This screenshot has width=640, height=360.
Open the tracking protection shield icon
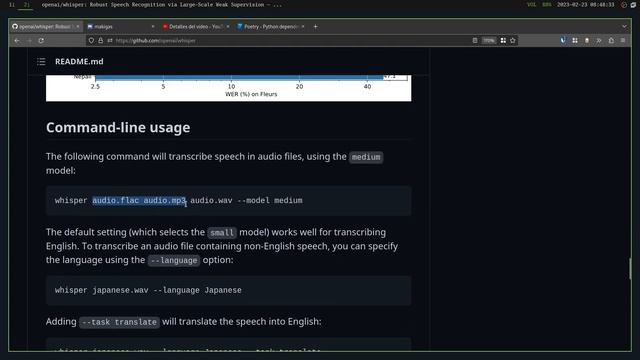(91, 40)
